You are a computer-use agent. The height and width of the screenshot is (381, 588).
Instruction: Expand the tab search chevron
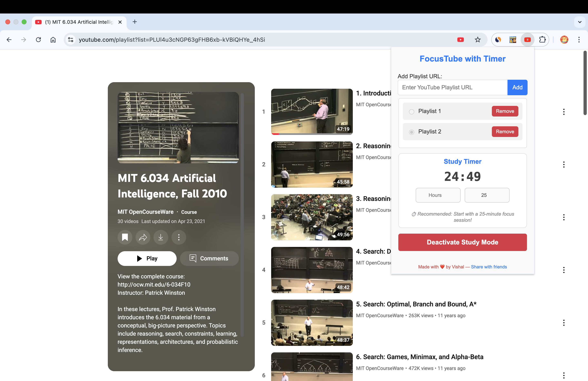pos(580,22)
